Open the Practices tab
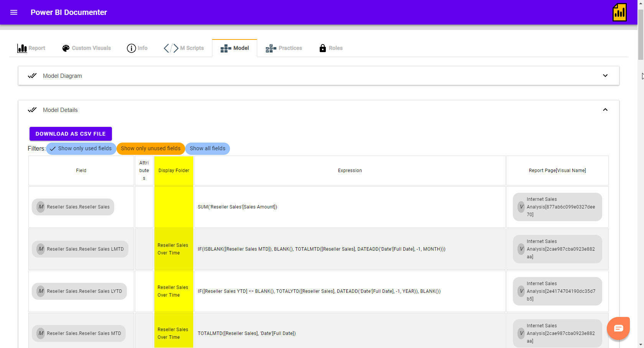This screenshot has width=644, height=348. coord(283,48)
